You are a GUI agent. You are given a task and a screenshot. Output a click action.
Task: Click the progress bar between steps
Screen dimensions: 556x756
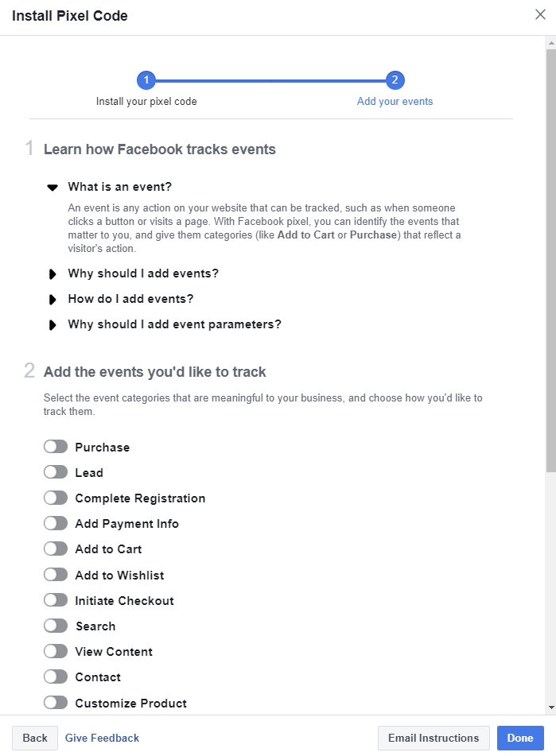pyautogui.click(x=270, y=80)
